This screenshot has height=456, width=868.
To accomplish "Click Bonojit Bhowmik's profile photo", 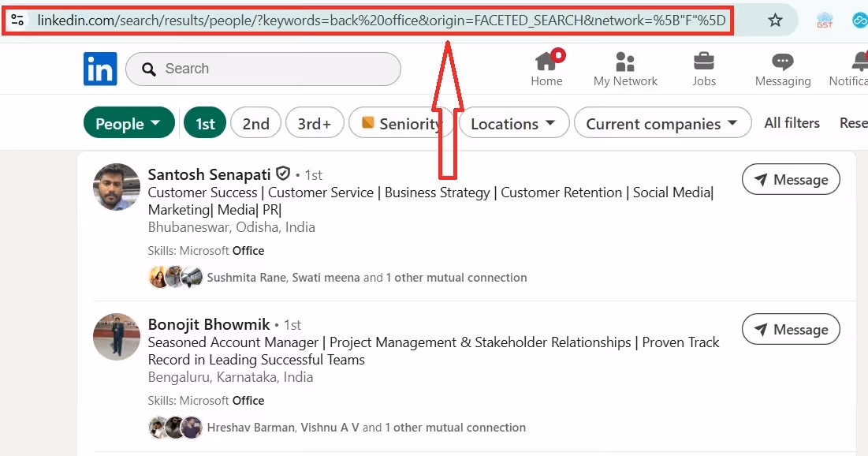I will (116, 336).
